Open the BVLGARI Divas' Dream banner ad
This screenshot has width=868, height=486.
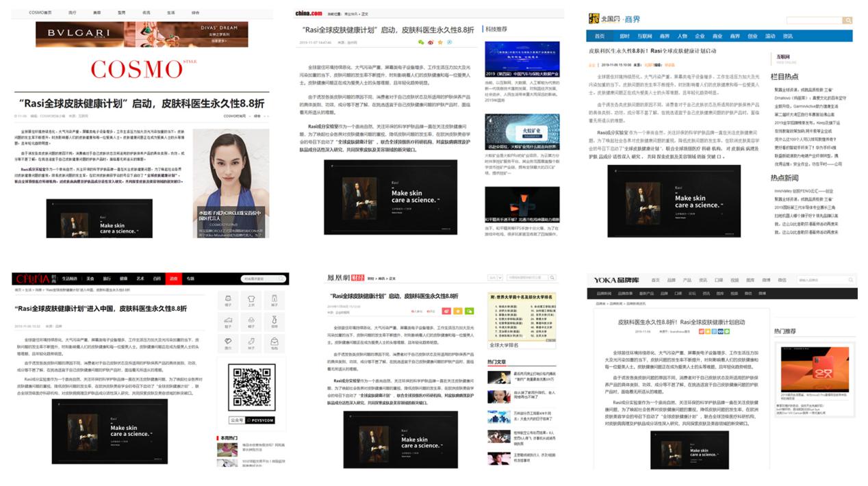click(142, 34)
